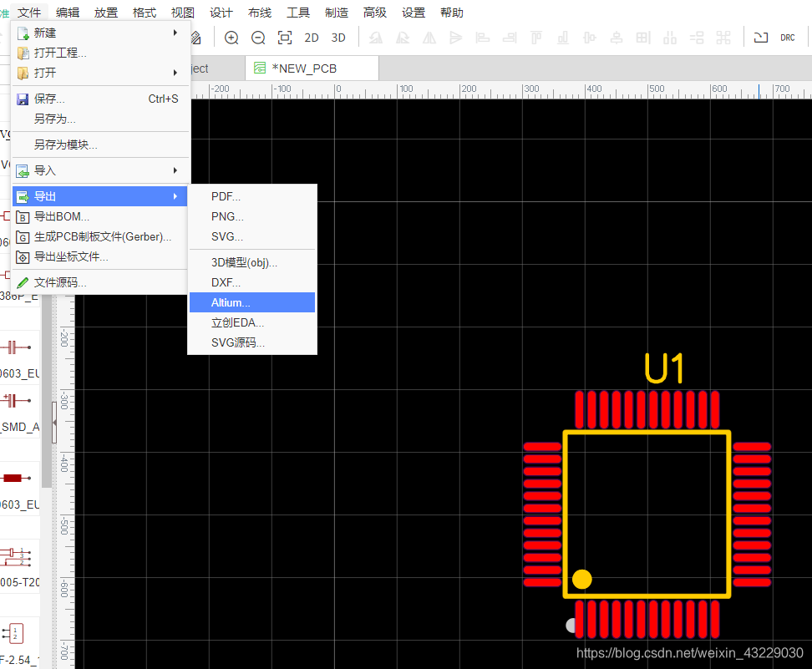Screen dimensions: 812x669
Task: Click the align to grid icon
Action: [x=643, y=38]
